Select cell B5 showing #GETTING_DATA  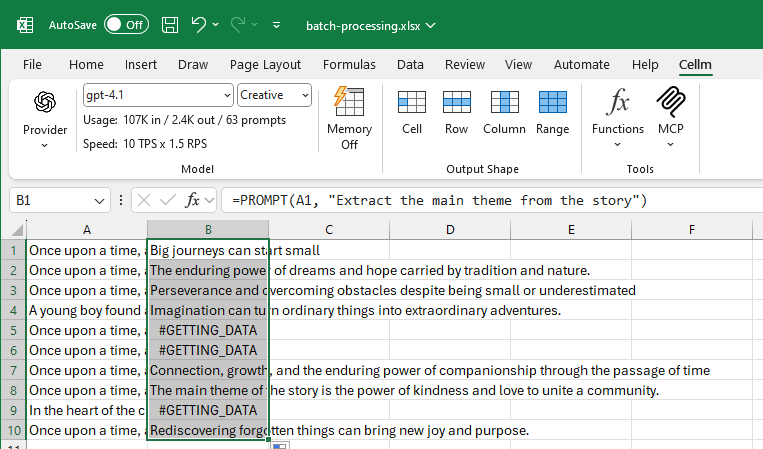pos(207,330)
